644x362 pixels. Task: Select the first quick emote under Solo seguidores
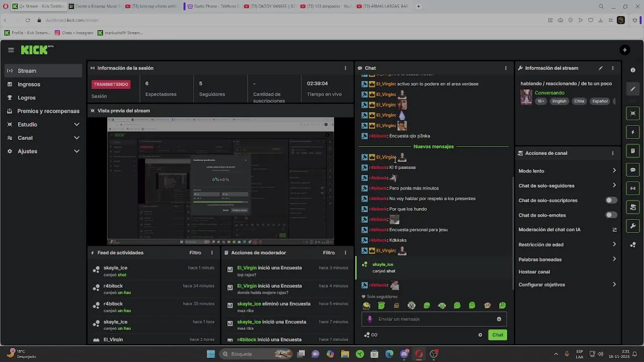(x=366, y=305)
